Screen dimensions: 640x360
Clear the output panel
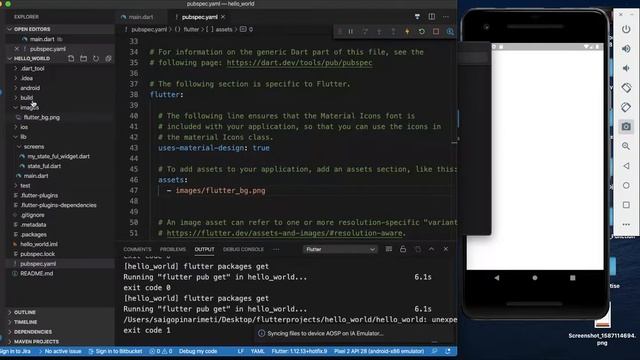pyautogui.click(x=389, y=249)
